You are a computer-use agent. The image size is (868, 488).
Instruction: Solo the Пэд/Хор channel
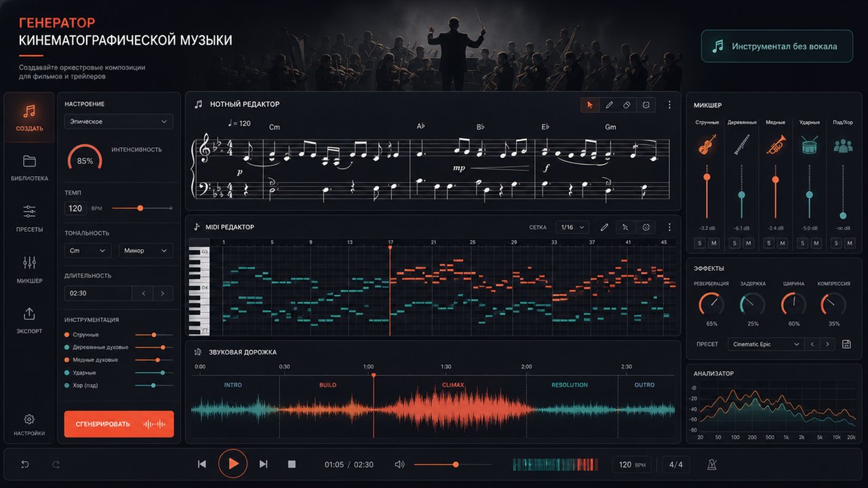coord(835,243)
